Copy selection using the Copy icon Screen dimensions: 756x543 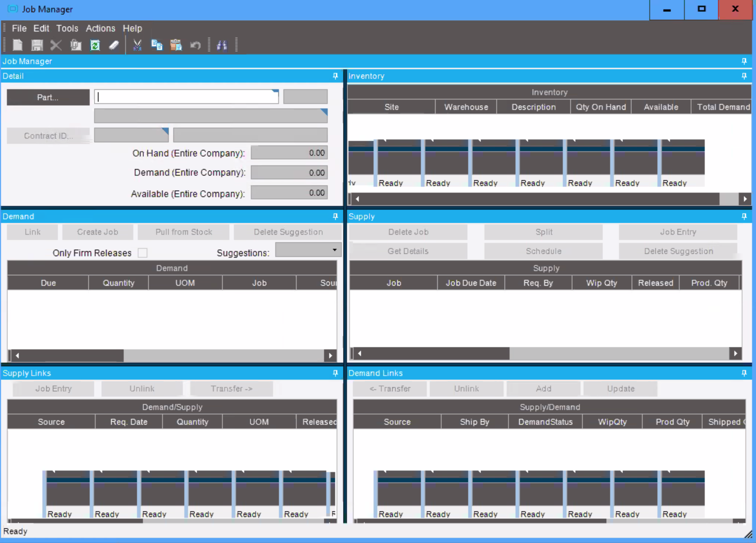(x=157, y=45)
